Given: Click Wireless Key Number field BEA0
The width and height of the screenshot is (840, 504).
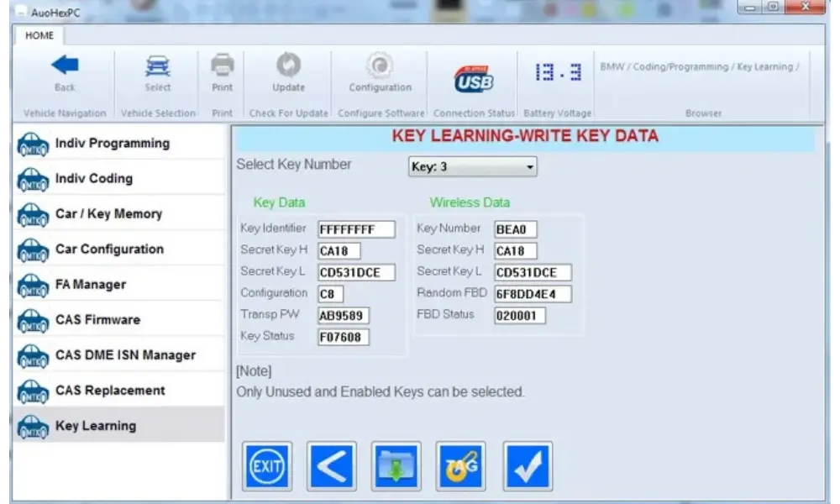Looking at the screenshot, I should (x=516, y=229).
